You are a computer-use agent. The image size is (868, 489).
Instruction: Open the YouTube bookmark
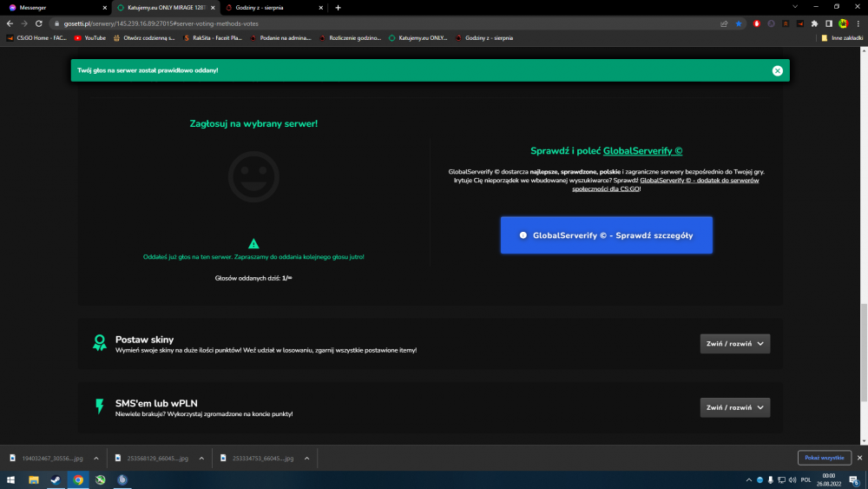coord(90,38)
